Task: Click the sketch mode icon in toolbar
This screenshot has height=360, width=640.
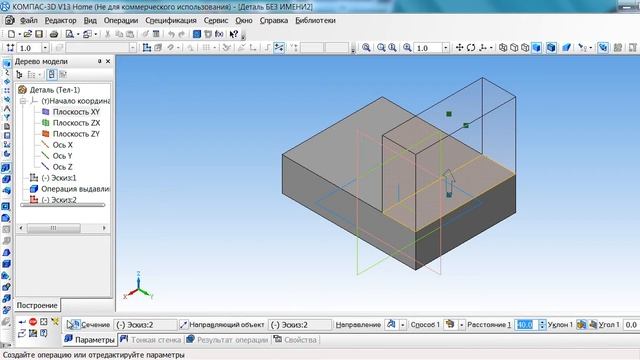Action: click(x=147, y=48)
